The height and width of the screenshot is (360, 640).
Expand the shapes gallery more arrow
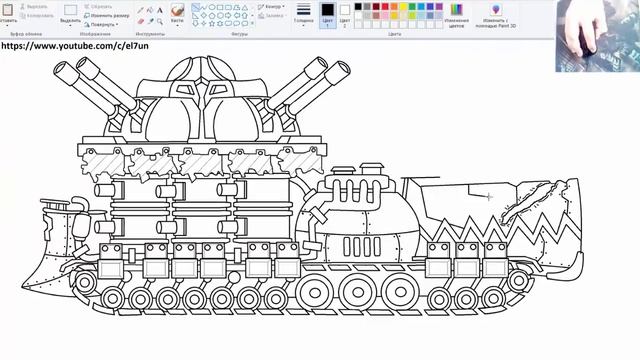(x=252, y=23)
